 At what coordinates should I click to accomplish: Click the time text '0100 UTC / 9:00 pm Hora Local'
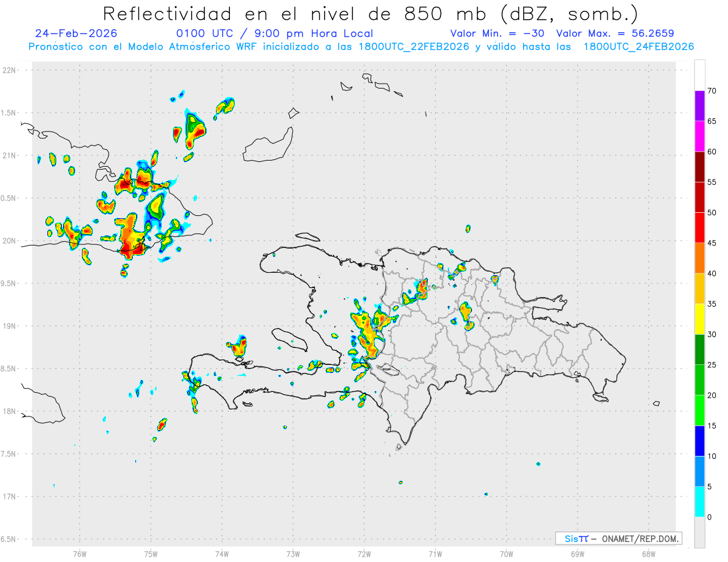click(275, 33)
